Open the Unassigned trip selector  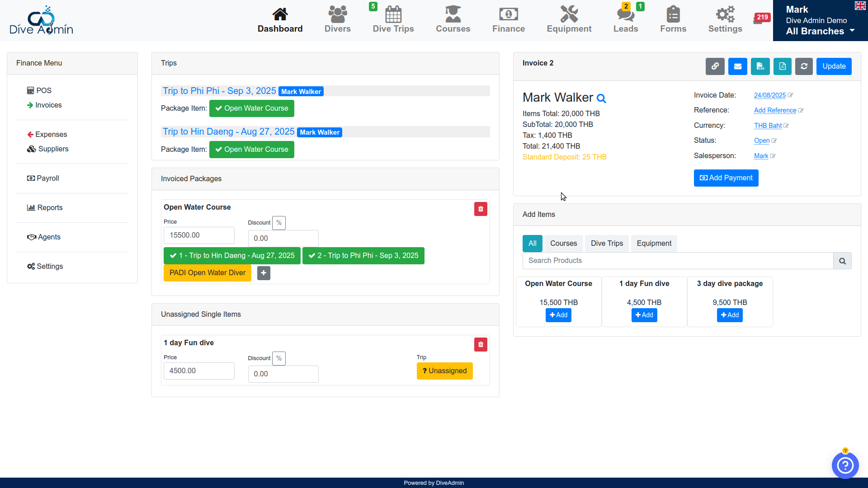(444, 371)
